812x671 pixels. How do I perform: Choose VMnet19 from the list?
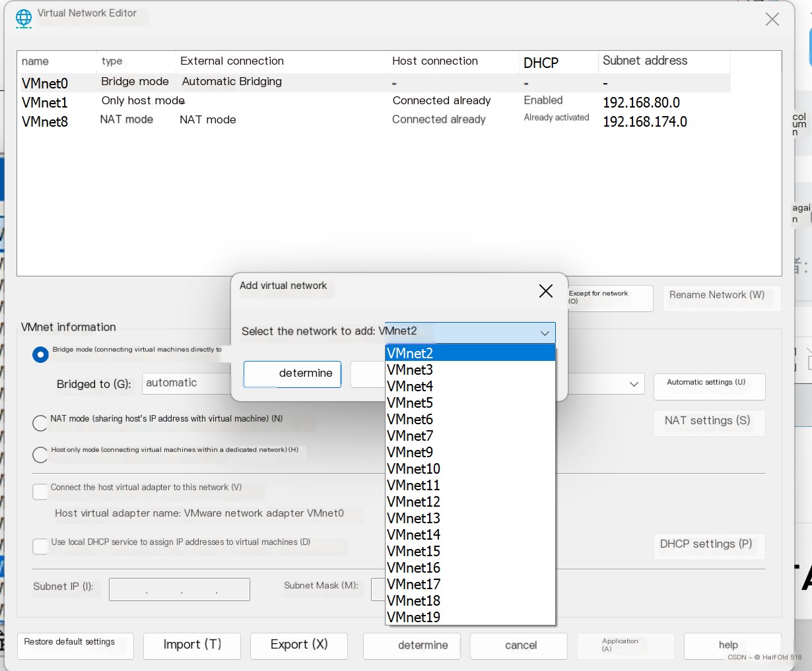(470, 617)
